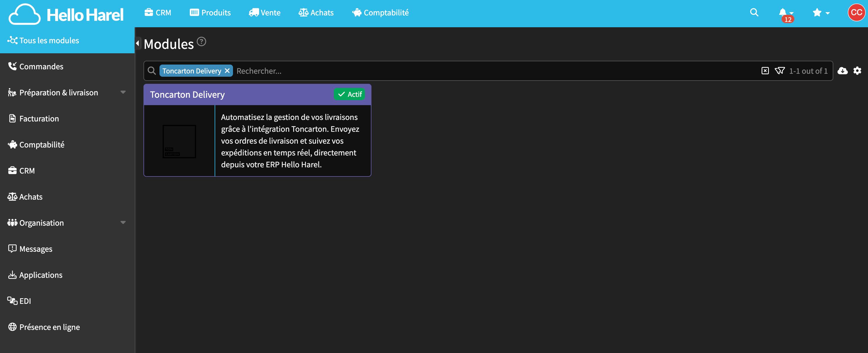Open the Modules help question icon

pos(202,41)
